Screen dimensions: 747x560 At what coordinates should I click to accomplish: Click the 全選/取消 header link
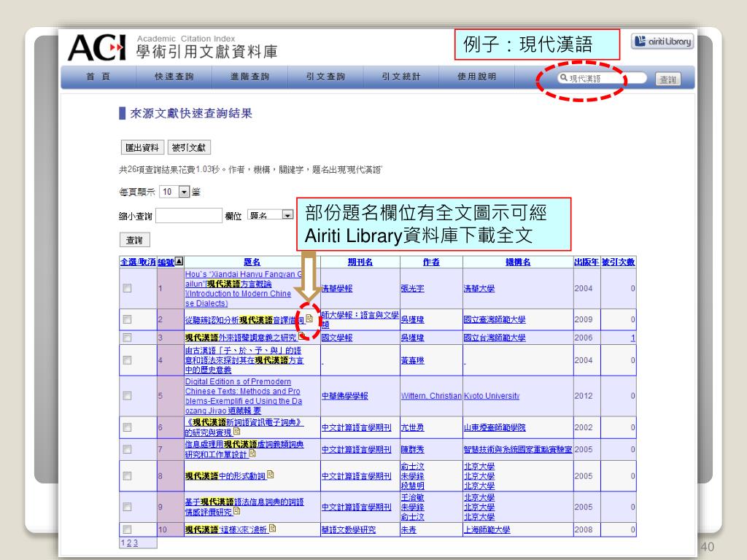[138, 262]
